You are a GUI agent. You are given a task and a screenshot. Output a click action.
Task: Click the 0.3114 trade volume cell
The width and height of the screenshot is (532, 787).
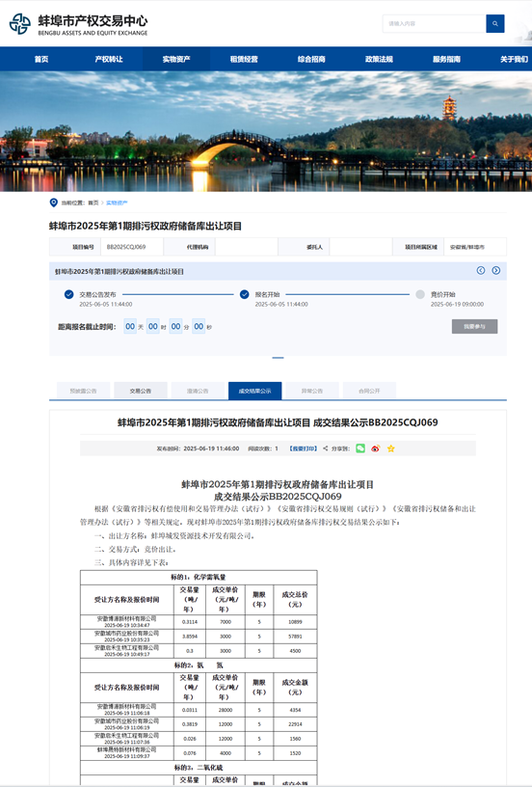tap(190, 622)
